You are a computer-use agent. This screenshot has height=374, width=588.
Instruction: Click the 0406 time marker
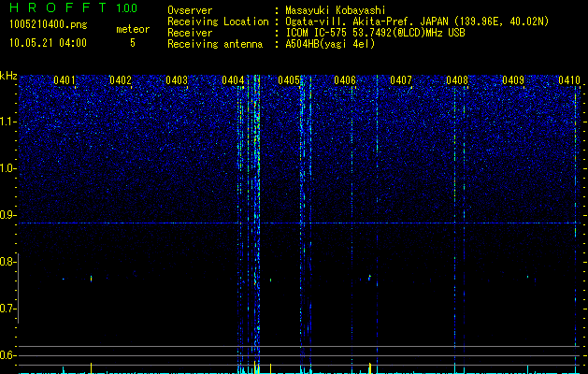click(345, 80)
